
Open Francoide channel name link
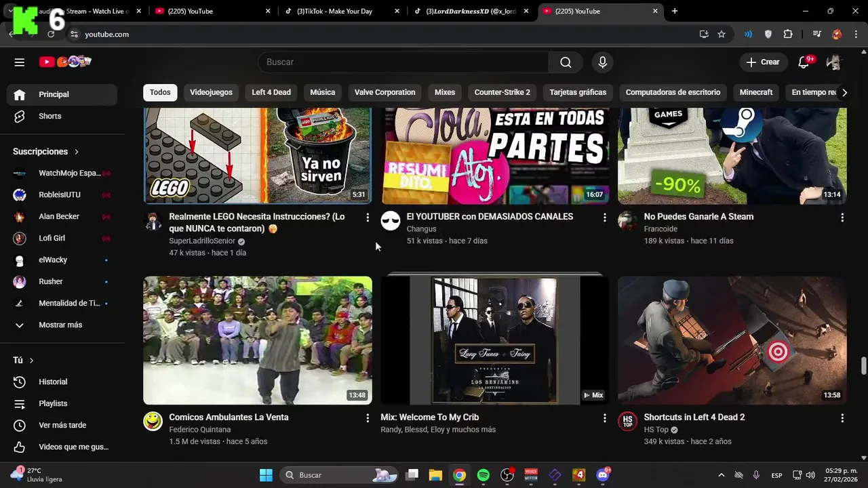[x=660, y=229]
